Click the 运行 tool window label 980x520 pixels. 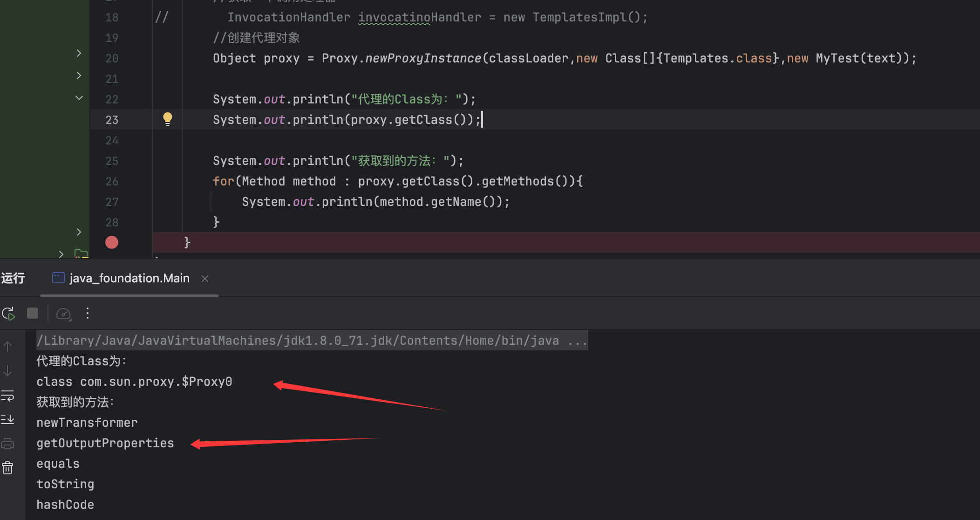[13, 278]
